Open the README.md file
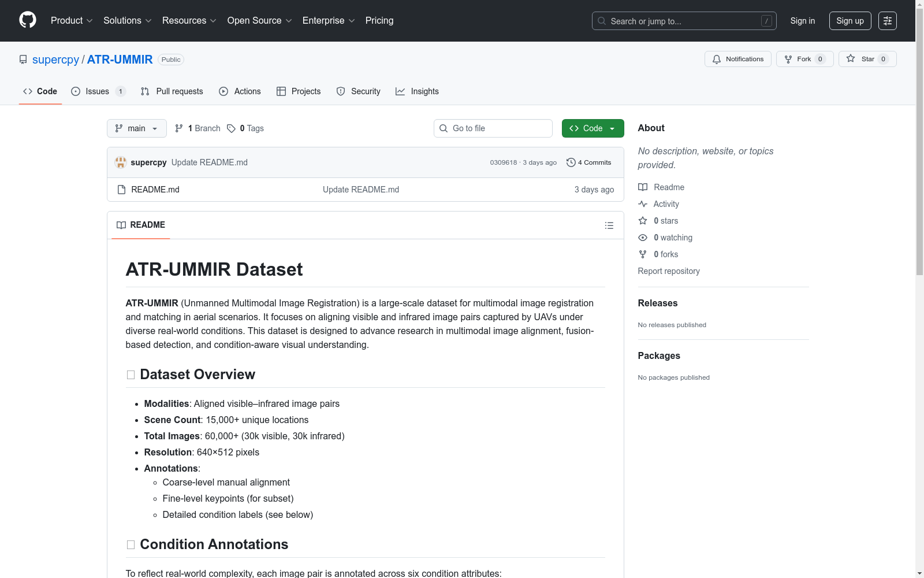Viewport: 924px width, 578px height. click(155, 190)
